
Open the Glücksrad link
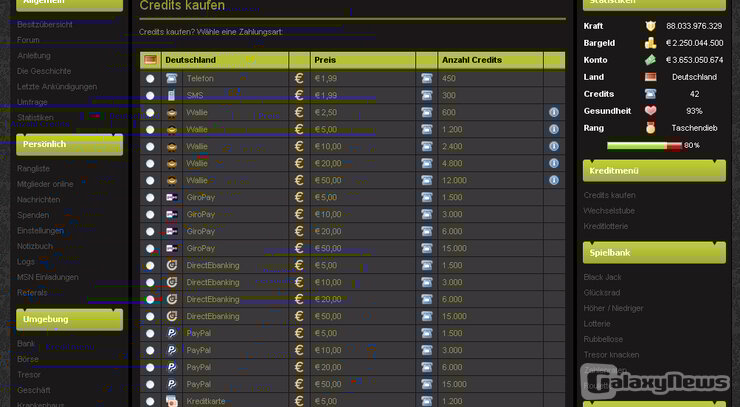pyautogui.click(x=602, y=293)
